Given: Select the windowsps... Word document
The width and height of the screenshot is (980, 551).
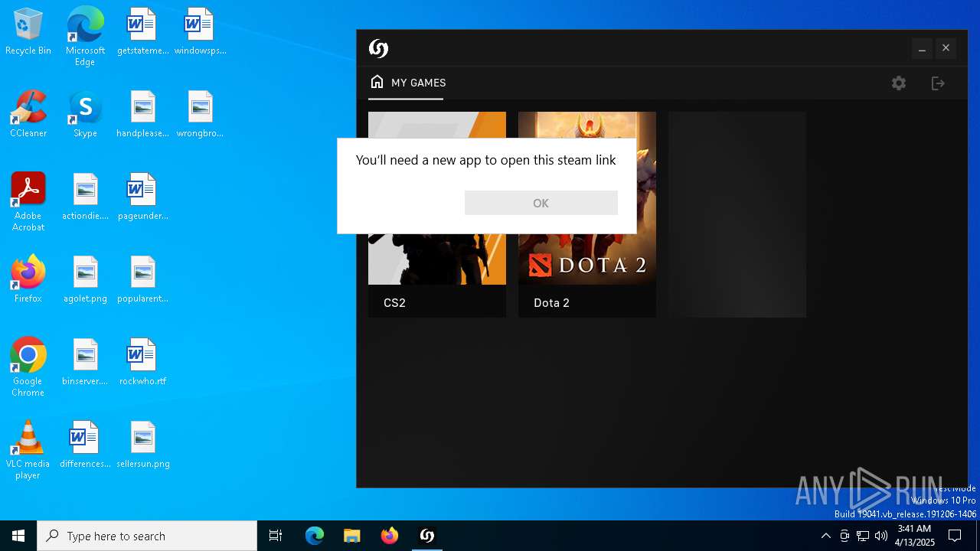Looking at the screenshot, I should pos(200,32).
